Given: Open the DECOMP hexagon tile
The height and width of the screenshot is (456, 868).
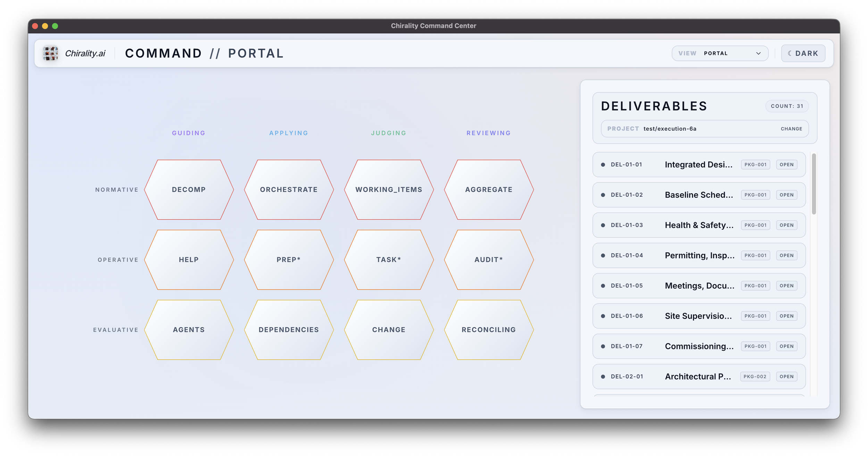Looking at the screenshot, I should click(189, 190).
